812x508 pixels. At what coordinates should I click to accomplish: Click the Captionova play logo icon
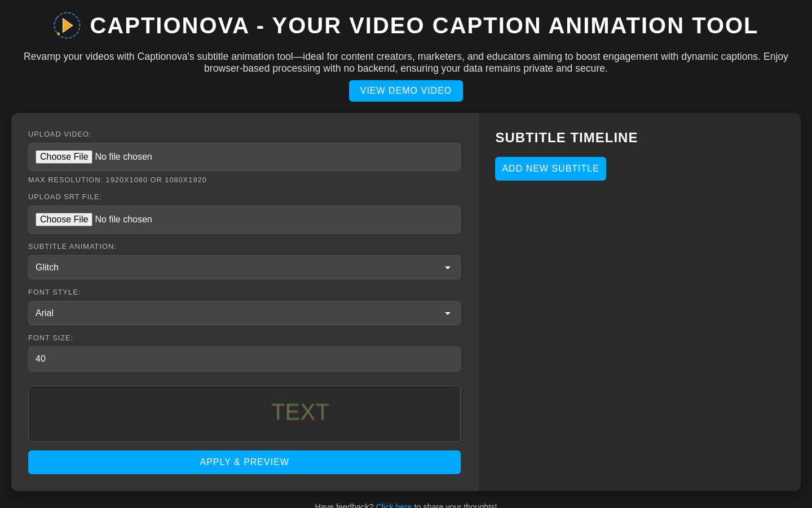(x=67, y=25)
